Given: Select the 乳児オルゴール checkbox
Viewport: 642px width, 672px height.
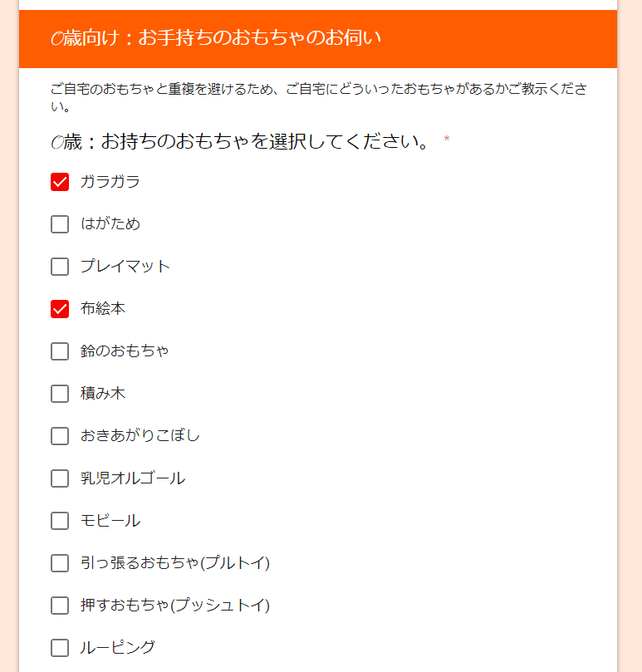Looking at the screenshot, I should click(x=60, y=478).
